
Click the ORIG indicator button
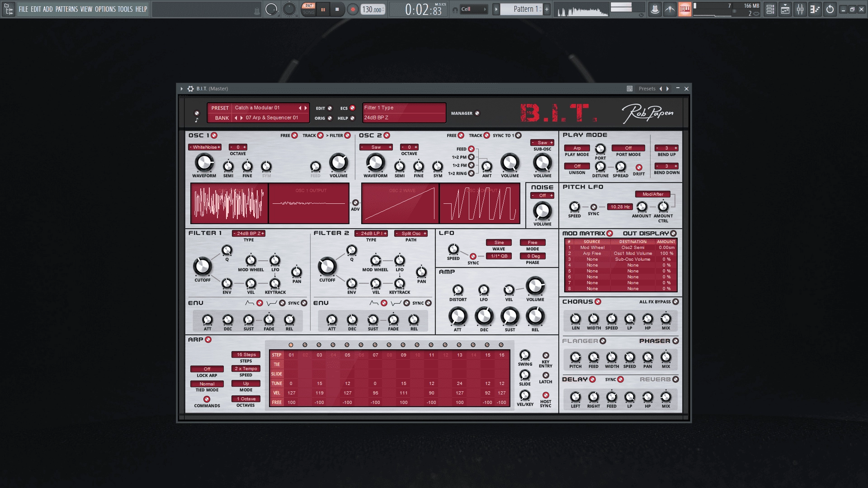click(330, 118)
